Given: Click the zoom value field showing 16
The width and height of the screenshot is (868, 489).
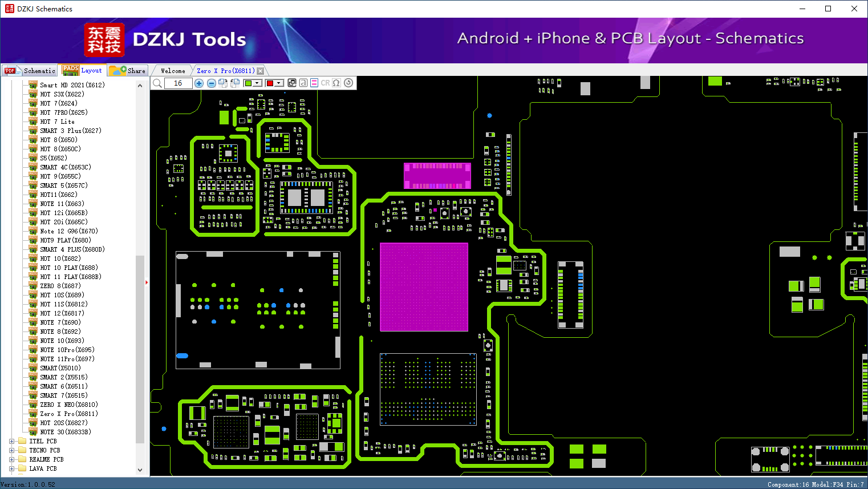Looking at the screenshot, I should tap(178, 83).
